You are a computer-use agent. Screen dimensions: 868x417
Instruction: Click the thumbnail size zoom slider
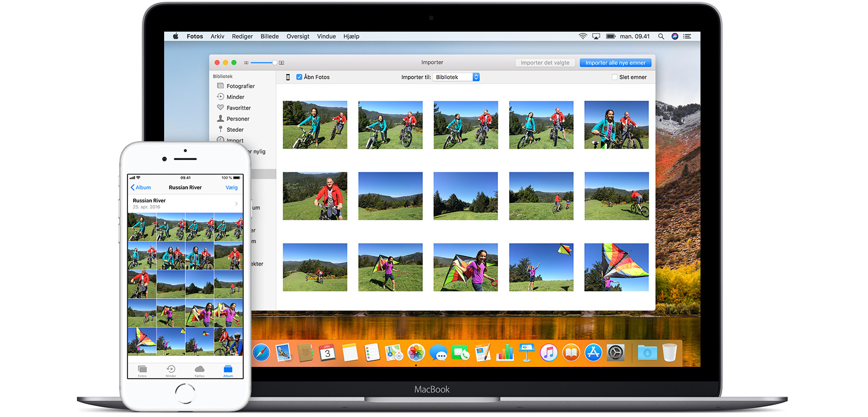[x=264, y=63]
